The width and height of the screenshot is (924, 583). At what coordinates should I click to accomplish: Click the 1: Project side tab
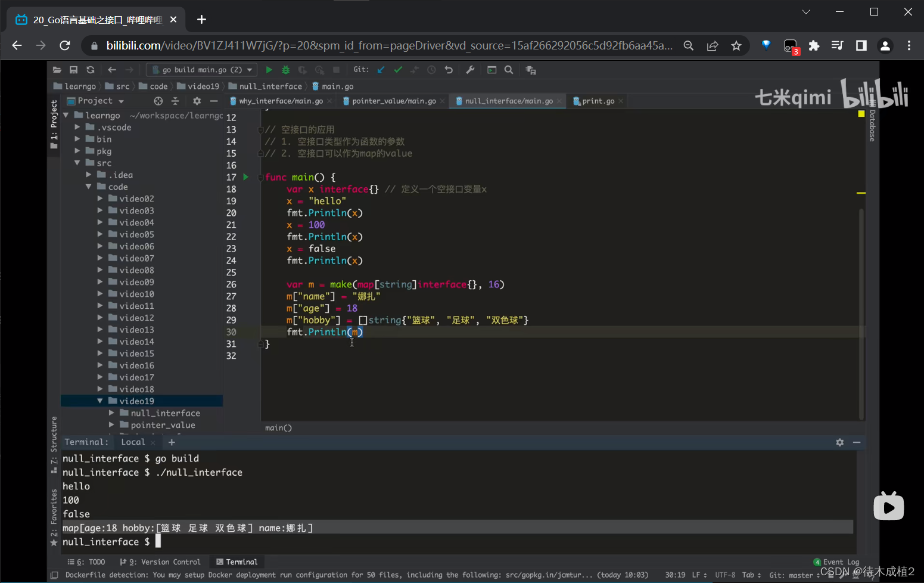coord(54,123)
